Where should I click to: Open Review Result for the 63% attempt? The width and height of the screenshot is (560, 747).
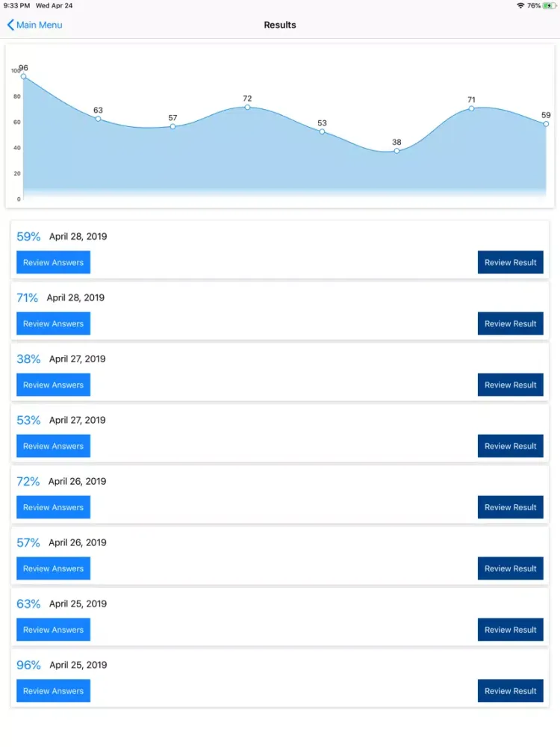tap(510, 630)
